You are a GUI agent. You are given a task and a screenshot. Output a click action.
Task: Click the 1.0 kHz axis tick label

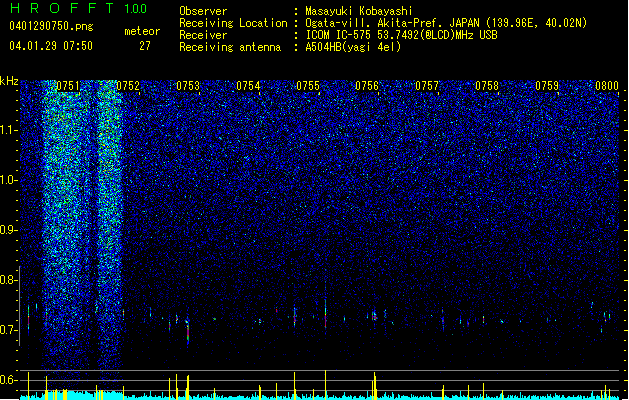coord(8,180)
